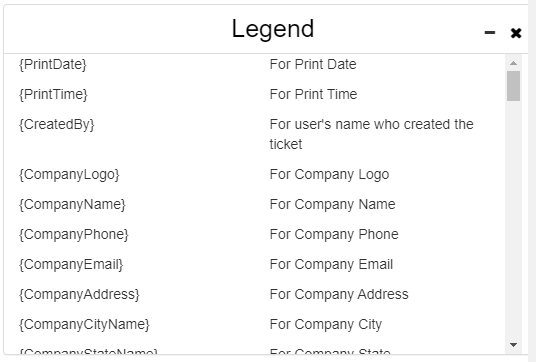Click the scrollbar up arrow
This screenshot has height=362, width=536.
click(513, 63)
